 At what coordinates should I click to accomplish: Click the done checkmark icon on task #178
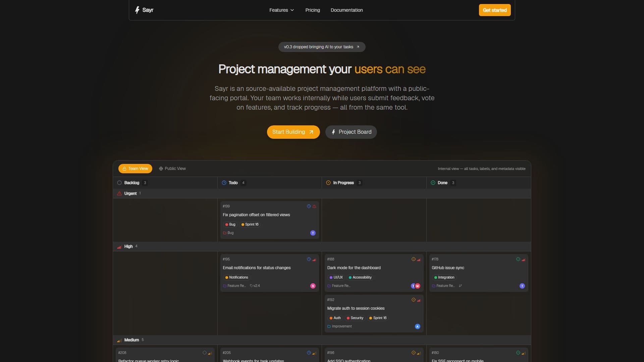coord(518,259)
